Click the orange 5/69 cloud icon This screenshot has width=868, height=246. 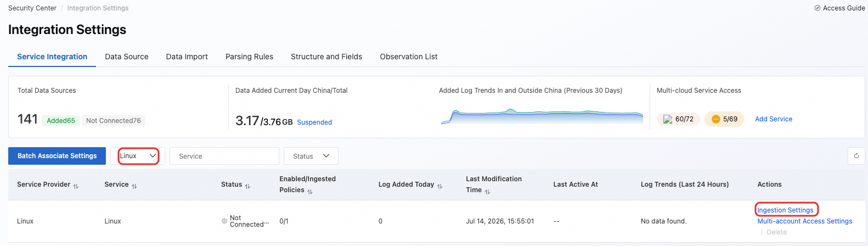point(716,119)
